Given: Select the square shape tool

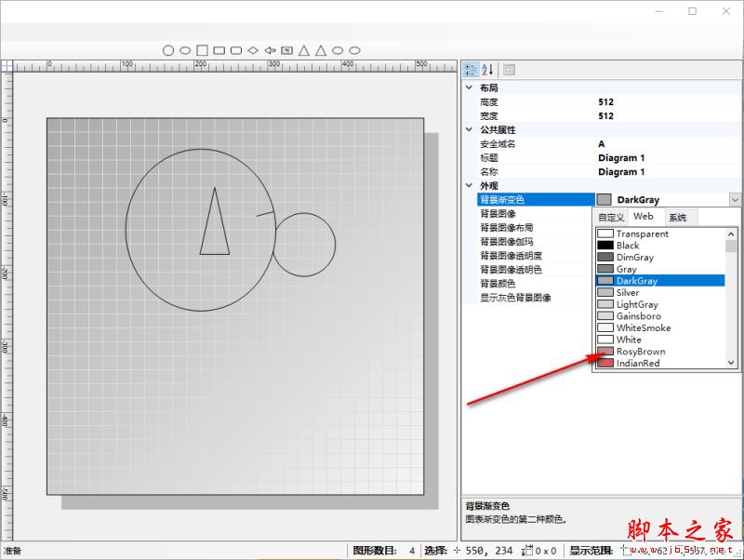Looking at the screenshot, I should click(202, 50).
